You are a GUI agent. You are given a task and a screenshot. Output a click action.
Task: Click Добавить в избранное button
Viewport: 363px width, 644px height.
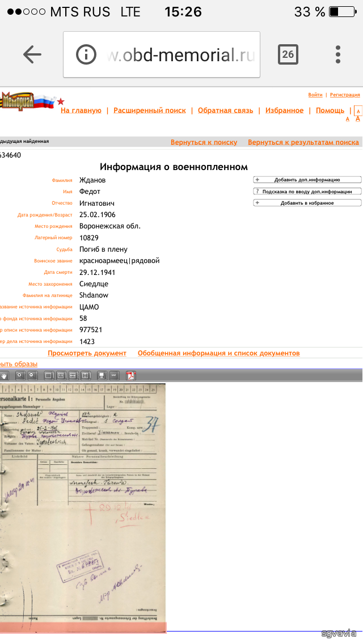point(307,203)
